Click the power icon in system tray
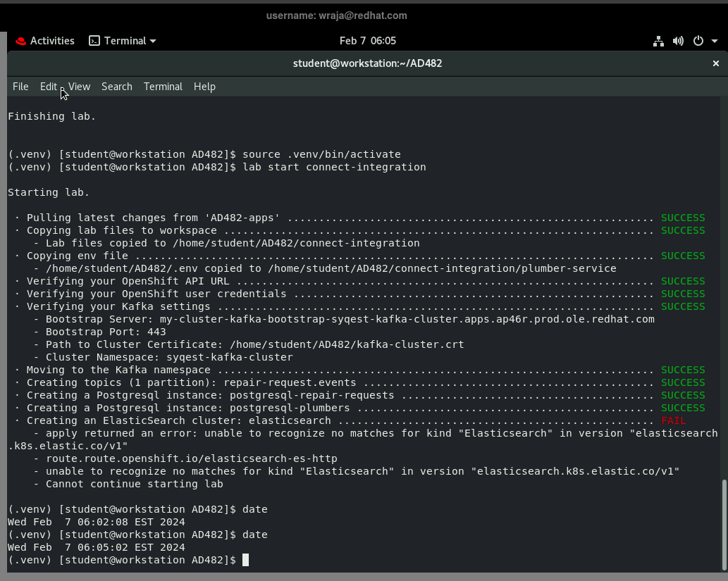Screen dimensions: 728x581 tap(698, 41)
